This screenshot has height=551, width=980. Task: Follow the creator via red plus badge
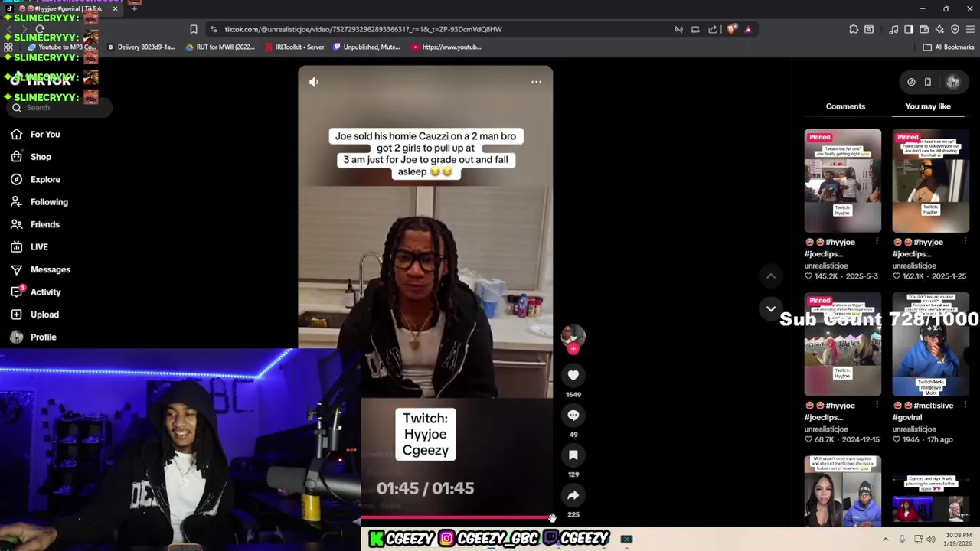[x=573, y=349]
